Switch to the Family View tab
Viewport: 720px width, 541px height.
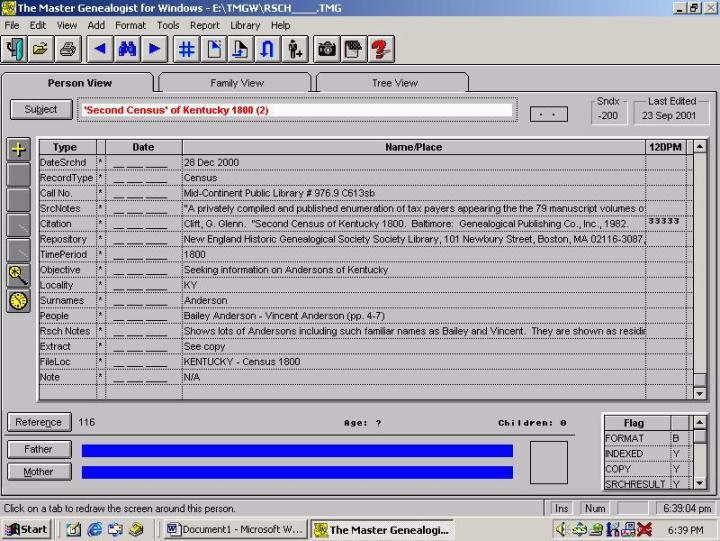click(x=236, y=83)
